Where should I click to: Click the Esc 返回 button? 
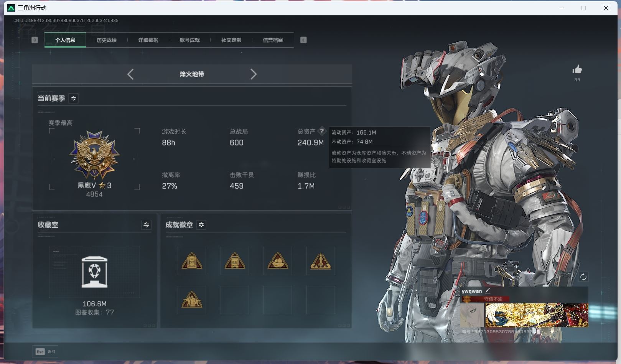[x=45, y=351]
